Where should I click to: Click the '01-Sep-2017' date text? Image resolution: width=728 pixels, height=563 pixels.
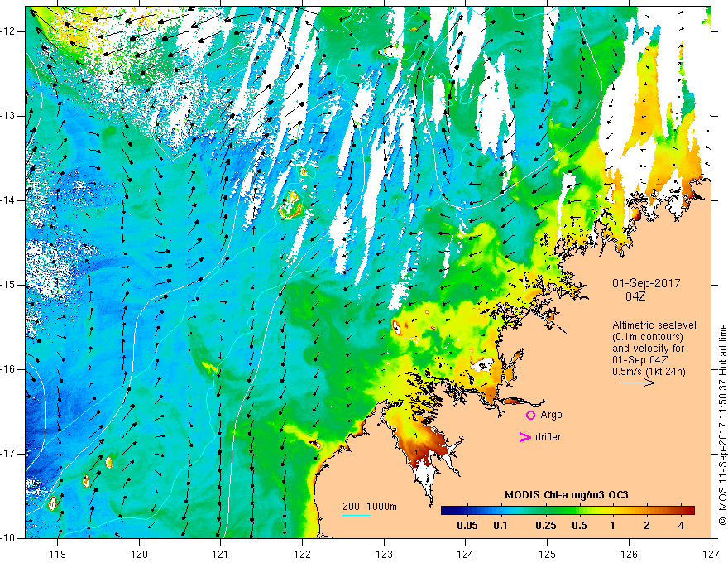(646, 283)
